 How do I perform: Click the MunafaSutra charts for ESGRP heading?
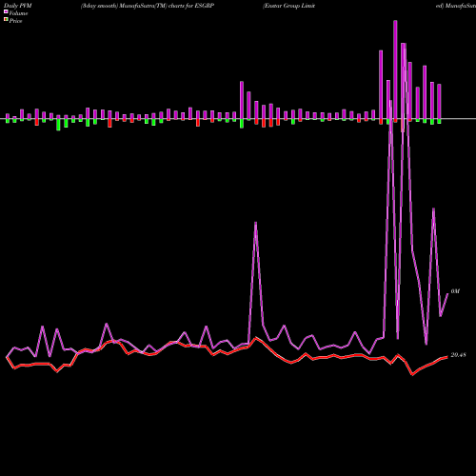point(148,6)
